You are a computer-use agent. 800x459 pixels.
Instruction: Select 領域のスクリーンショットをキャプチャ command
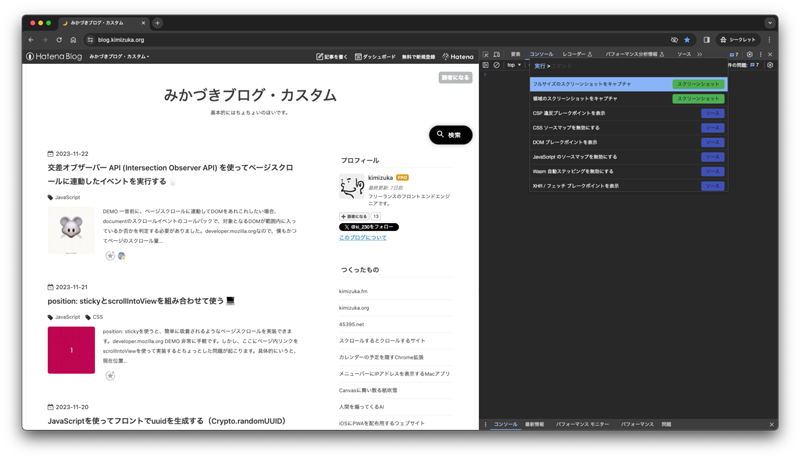pyautogui.click(x=629, y=98)
